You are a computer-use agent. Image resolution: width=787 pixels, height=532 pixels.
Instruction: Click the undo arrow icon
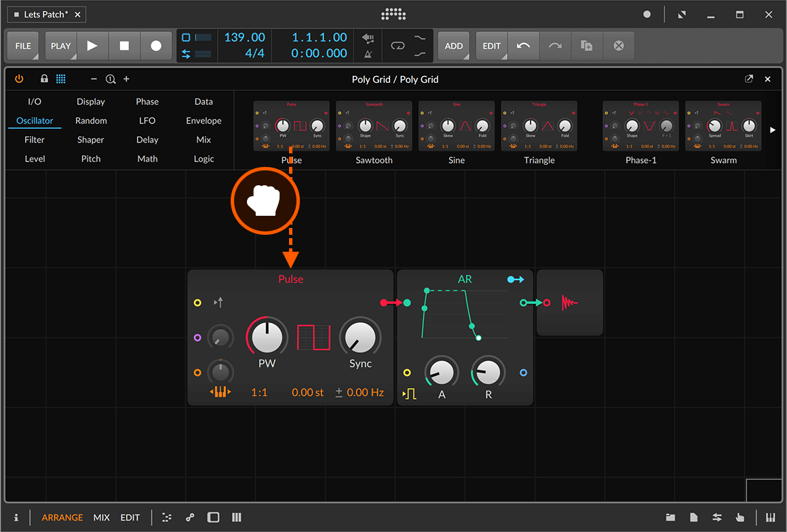click(523, 46)
